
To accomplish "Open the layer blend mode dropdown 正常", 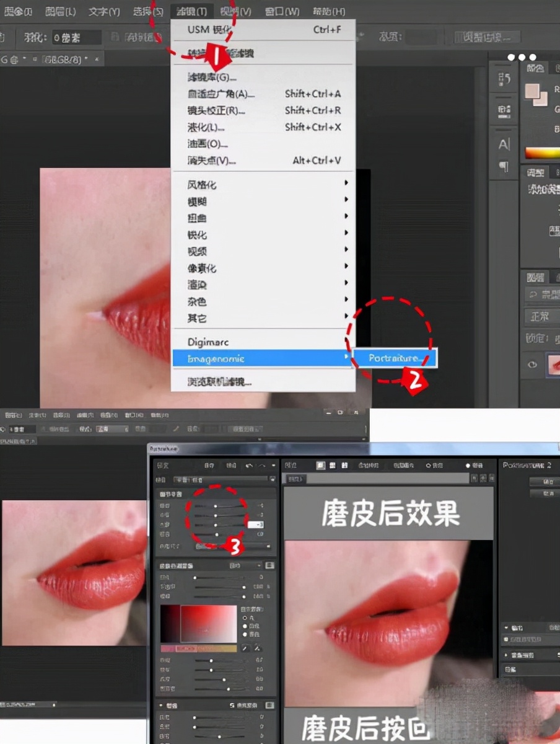I will point(542,316).
